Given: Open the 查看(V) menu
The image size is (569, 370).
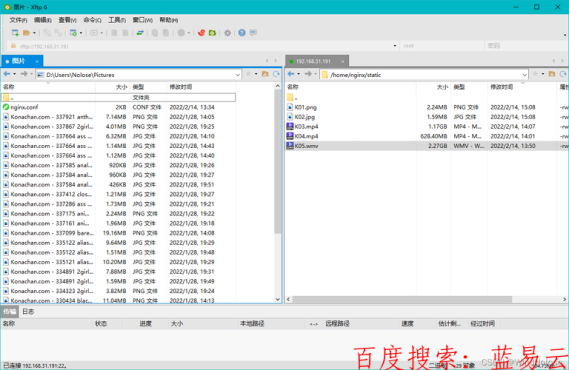Looking at the screenshot, I should coord(67,20).
